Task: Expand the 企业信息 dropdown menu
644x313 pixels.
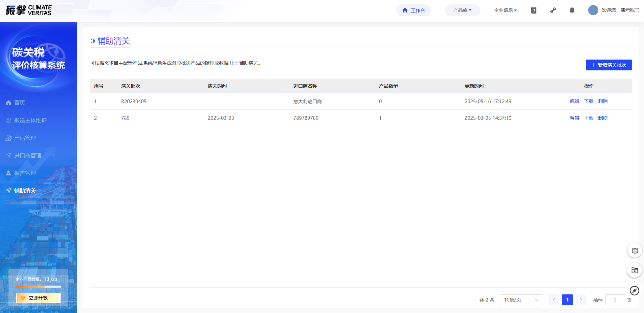Action: click(x=505, y=10)
